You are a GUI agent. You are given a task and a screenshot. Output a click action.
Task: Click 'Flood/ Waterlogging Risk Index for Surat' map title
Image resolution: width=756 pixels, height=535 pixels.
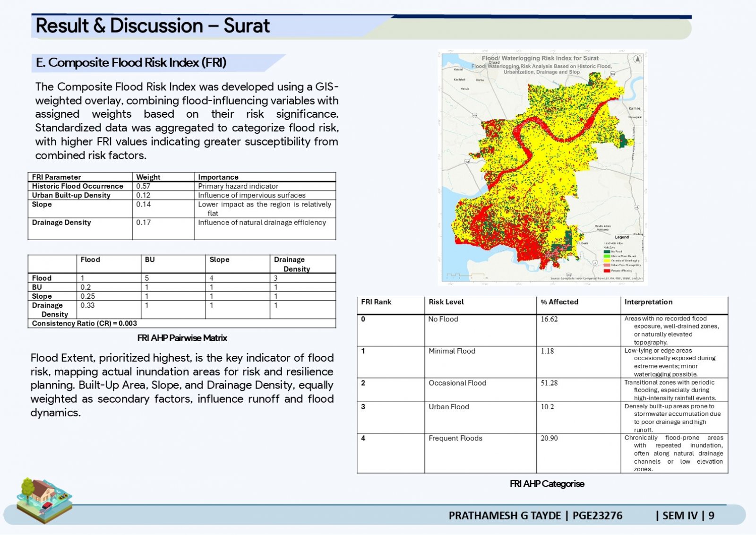(x=540, y=58)
